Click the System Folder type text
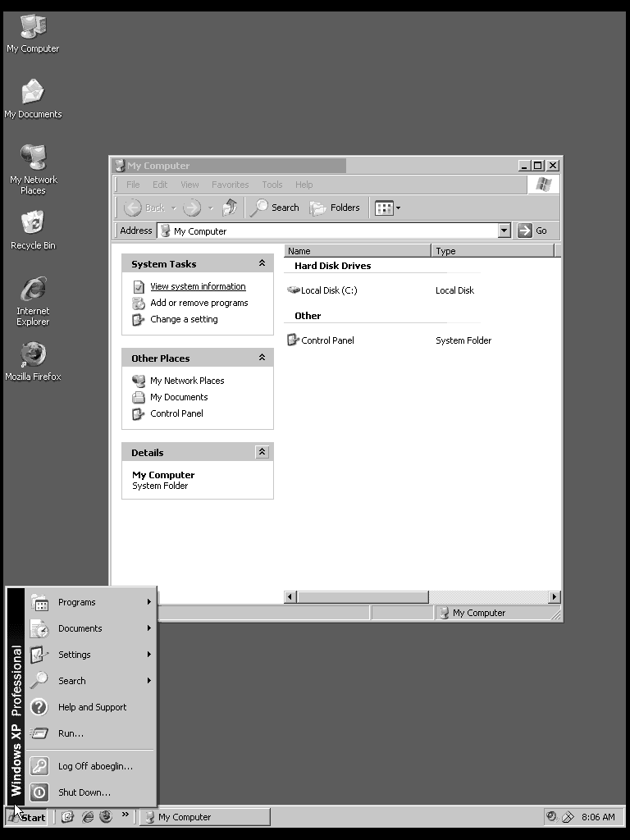Screen dimensions: 630x840 coord(463,340)
